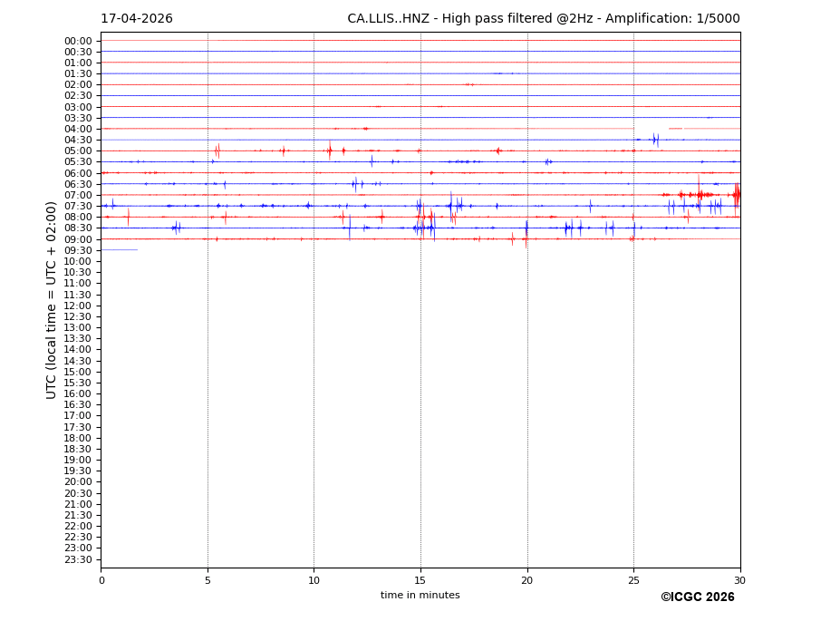Pick the 12:00 time row label
The height and width of the screenshot is (631, 840).
pos(78,306)
